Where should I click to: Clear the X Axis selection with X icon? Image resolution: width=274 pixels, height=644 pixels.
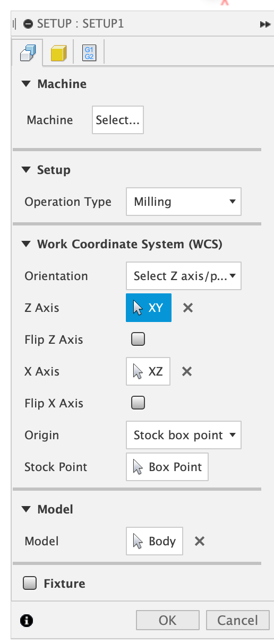point(186,371)
